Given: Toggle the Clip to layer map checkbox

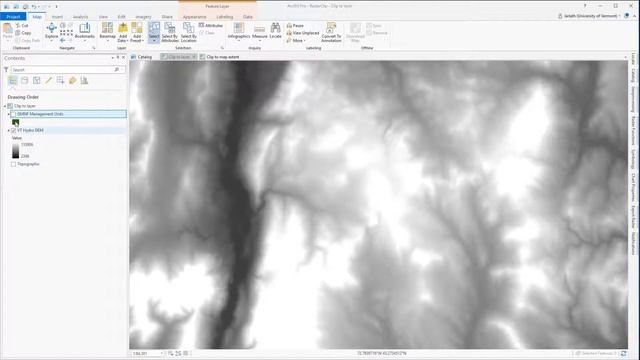Looking at the screenshot, I should coord(10,106).
